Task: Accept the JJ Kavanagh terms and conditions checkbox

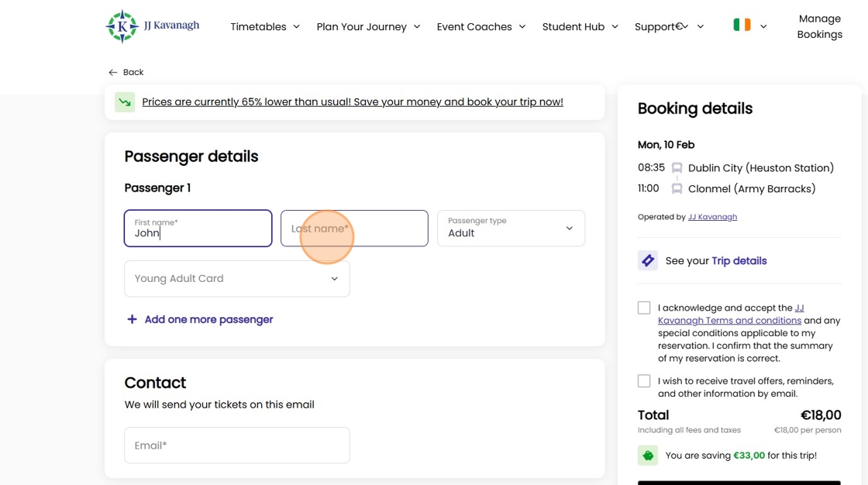Action: click(644, 308)
